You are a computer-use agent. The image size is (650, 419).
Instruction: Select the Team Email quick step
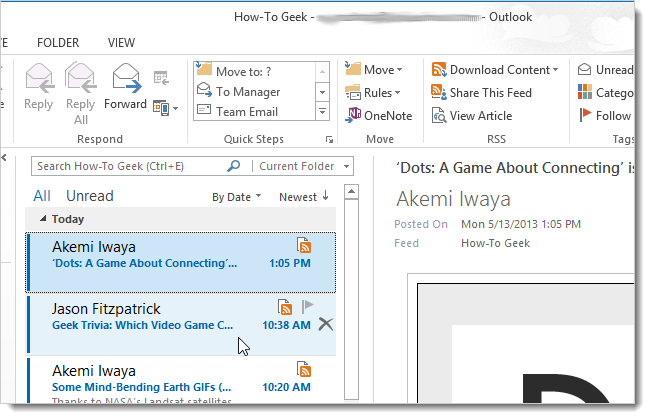click(x=255, y=111)
